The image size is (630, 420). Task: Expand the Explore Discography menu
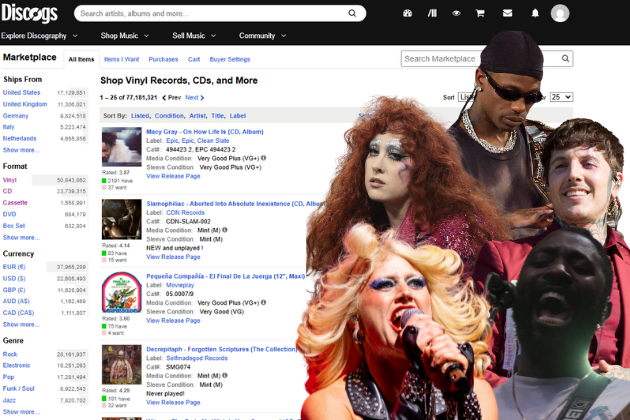point(40,36)
